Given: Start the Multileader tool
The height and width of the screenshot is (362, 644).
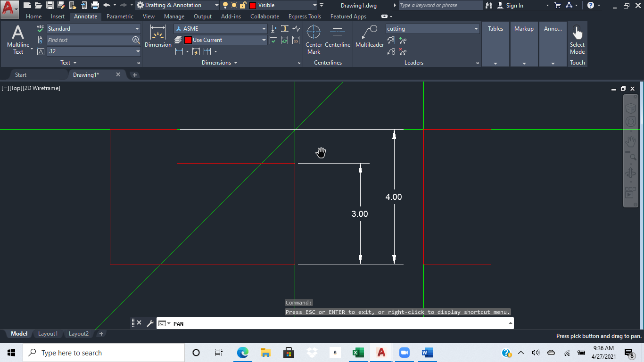Looking at the screenshot, I should [369, 38].
